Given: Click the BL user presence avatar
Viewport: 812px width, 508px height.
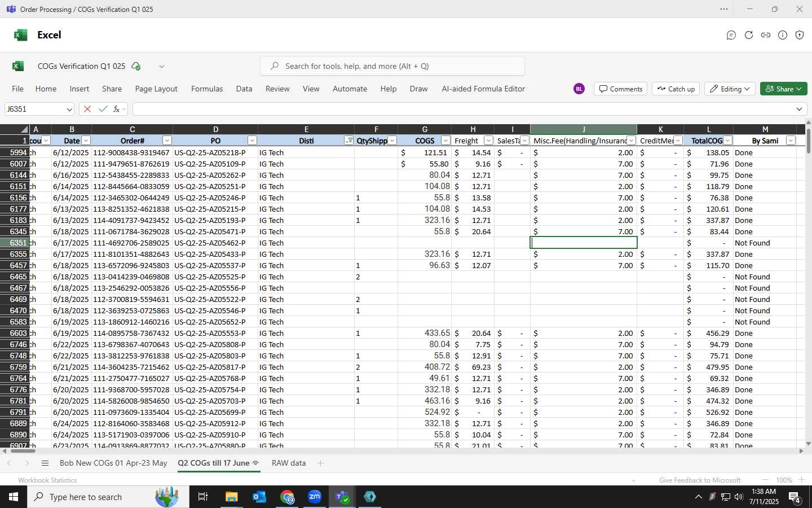Looking at the screenshot, I should (x=579, y=89).
